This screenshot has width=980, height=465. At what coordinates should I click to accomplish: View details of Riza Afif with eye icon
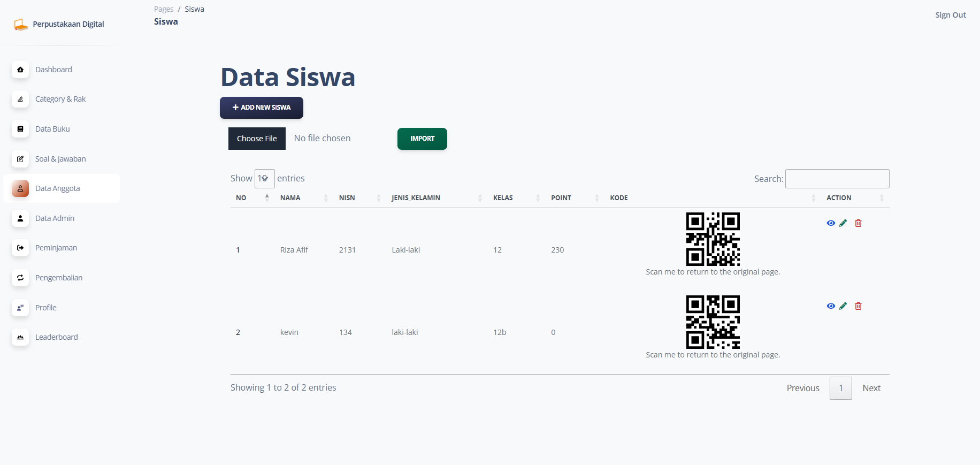(831, 223)
